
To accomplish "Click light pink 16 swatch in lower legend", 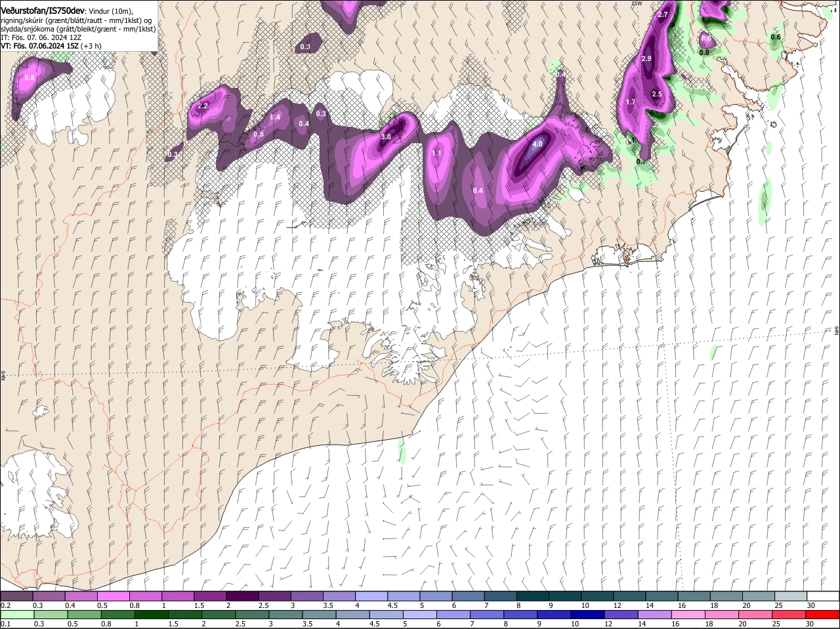I will [688, 615].
